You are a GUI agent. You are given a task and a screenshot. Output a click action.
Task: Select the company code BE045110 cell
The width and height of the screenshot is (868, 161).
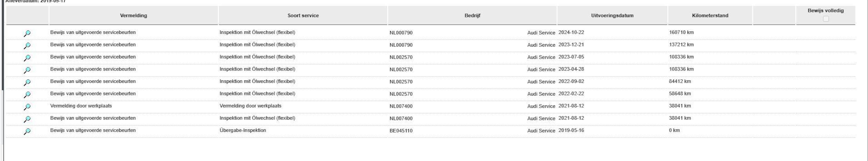point(401,131)
